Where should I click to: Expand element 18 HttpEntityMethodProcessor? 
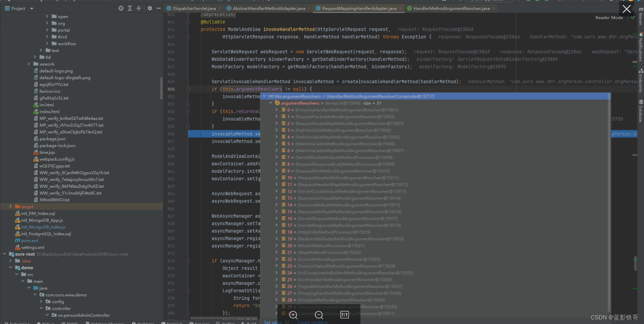[276, 232]
